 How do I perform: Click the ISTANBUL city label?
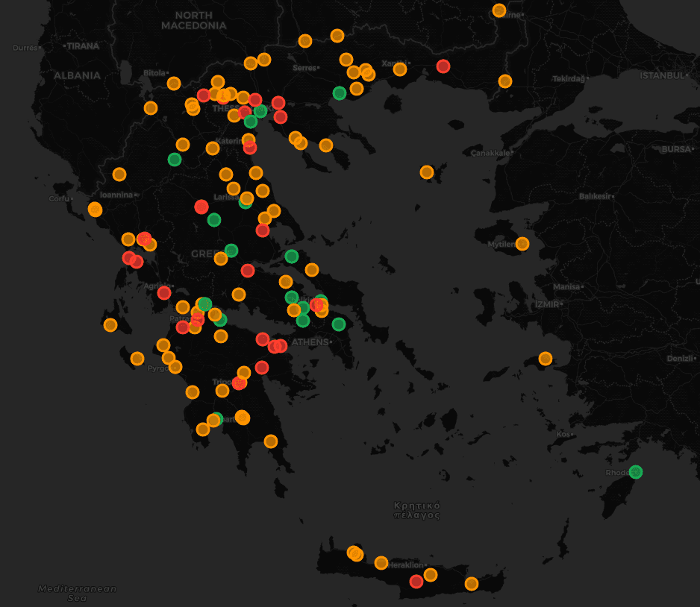662,75
